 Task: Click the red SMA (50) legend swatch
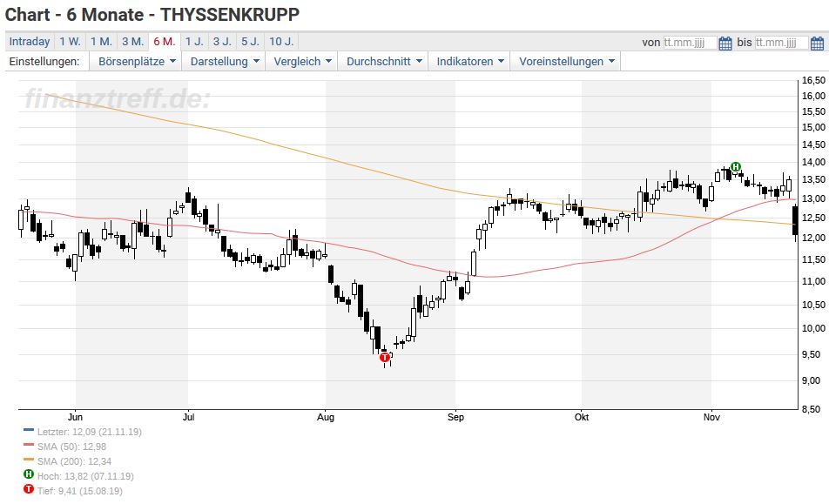[29, 445]
